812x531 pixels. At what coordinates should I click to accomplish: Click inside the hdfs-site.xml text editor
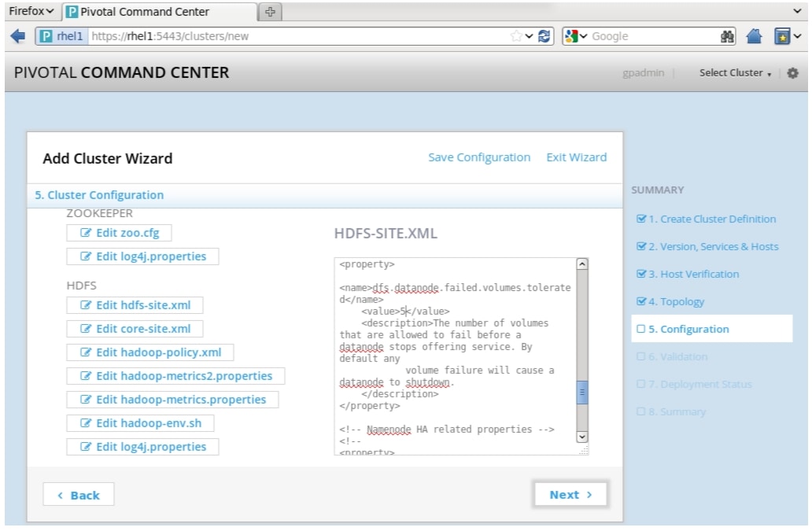click(456, 357)
